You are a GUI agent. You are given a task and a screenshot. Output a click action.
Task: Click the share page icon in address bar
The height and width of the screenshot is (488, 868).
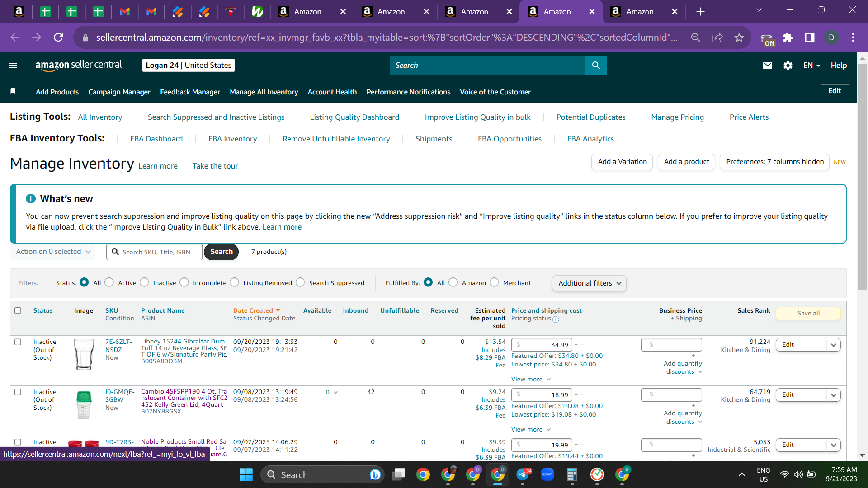pyautogui.click(x=717, y=38)
